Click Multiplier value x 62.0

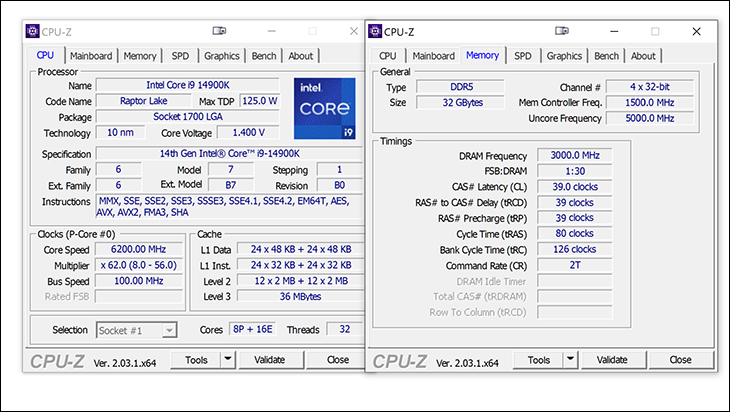[139, 265]
